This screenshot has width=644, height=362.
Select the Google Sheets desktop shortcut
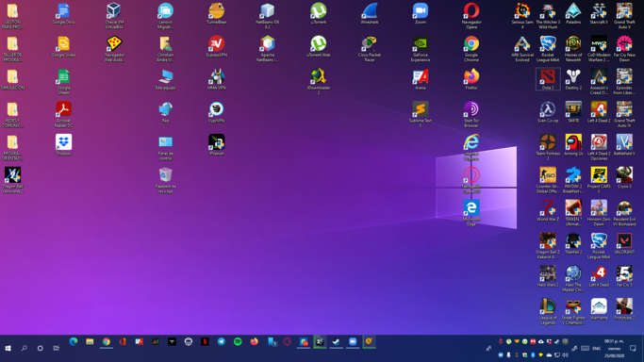pos(64,82)
